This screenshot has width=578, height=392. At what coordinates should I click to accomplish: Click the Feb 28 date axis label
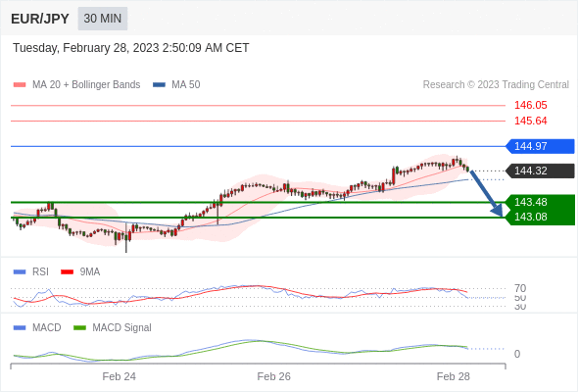click(x=454, y=376)
